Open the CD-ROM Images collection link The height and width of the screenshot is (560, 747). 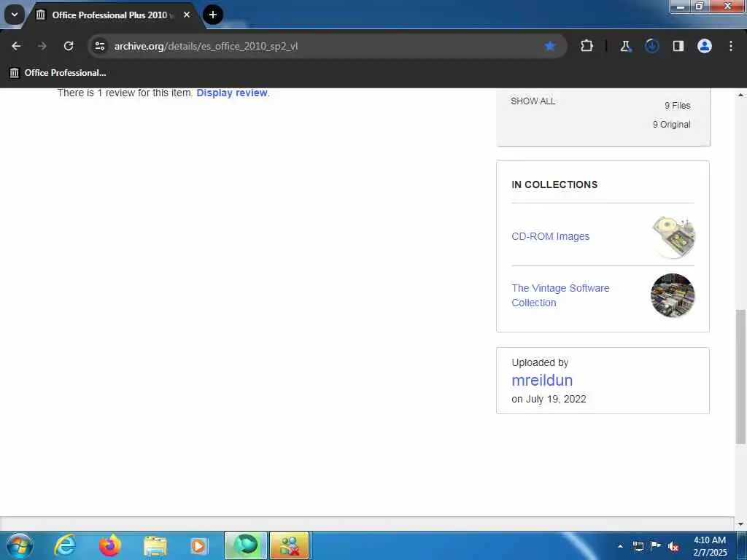click(550, 236)
